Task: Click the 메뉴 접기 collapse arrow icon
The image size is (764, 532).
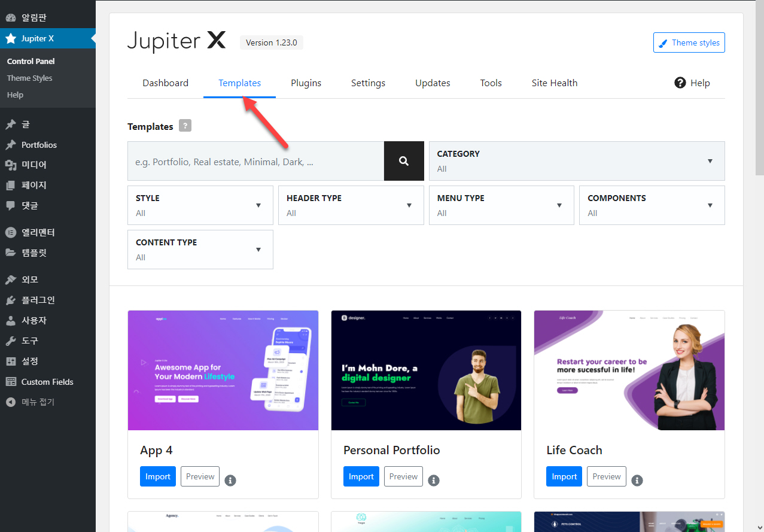Action: point(11,402)
